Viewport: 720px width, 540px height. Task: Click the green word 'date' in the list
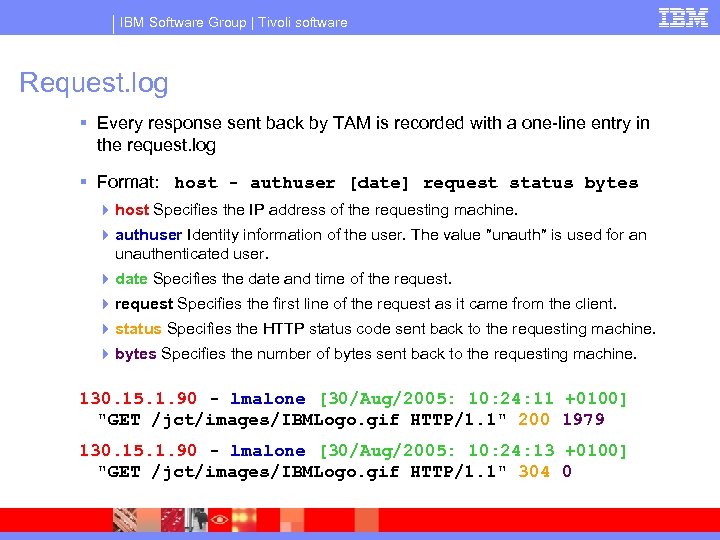(131, 279)
